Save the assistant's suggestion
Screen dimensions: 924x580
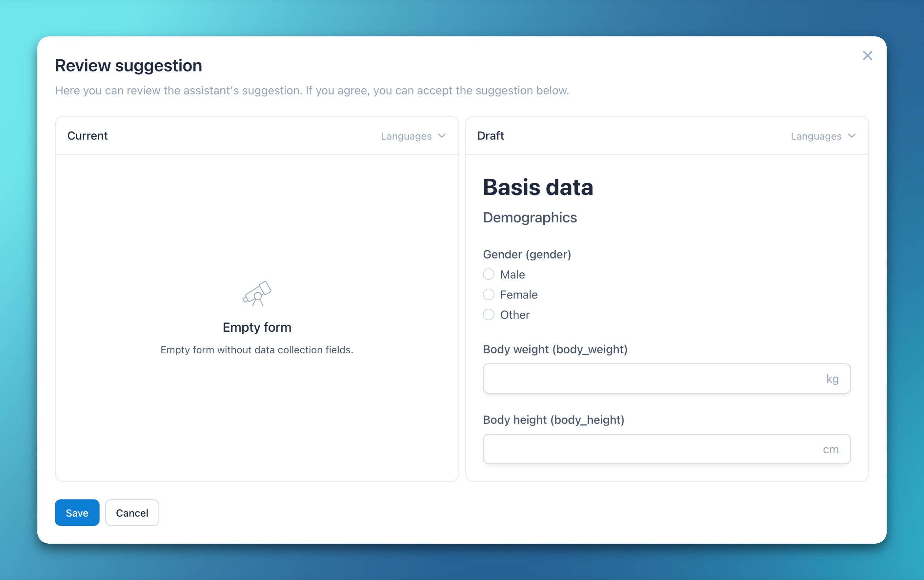[x=77, y=513]
